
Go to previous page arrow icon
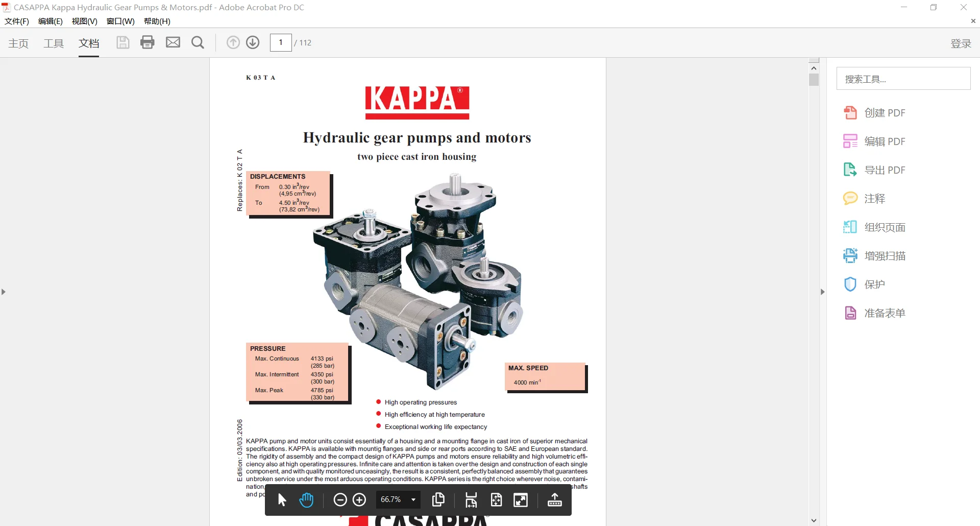pyautogui.click(x=233, y=42)
